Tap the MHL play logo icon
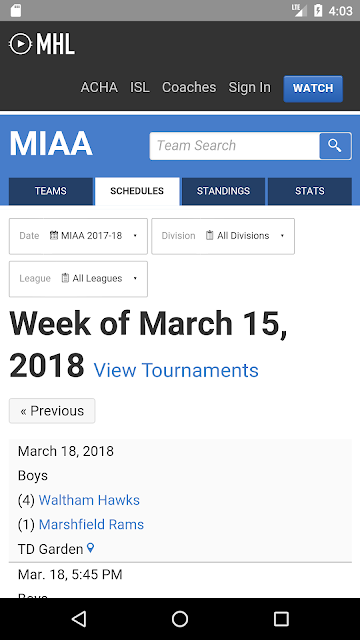This screenshot has height=640, width=360. pyautogui.click(x=20, y=44)
